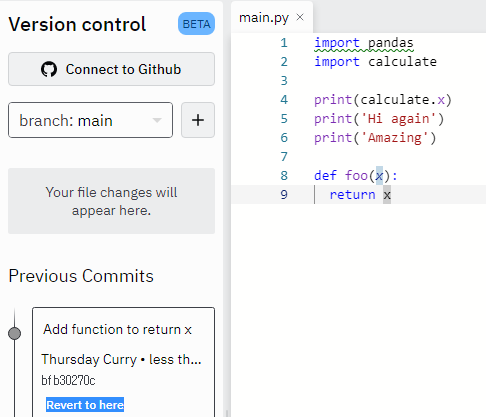Click the 'import calculate' code line
The width and height of the screenshot is (486, 417).
375,62
